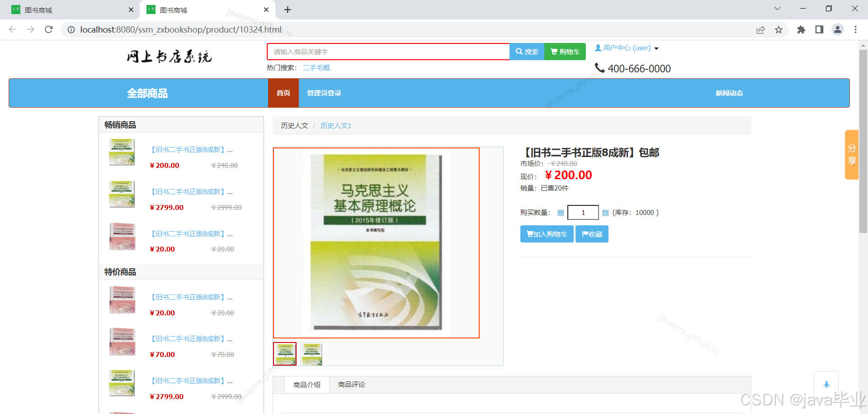Click special-offer book thumbnail priced ¥2799.00

(122, 383)
